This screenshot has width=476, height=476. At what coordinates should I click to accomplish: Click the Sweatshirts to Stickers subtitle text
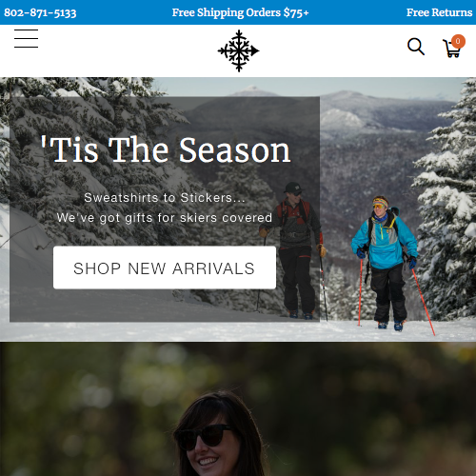tap(165, 198)
